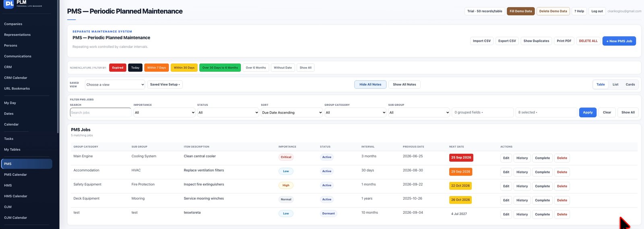Delete Service mooring winches job
The width and height of the screenshot is (644, 229).
coord(562,200)
